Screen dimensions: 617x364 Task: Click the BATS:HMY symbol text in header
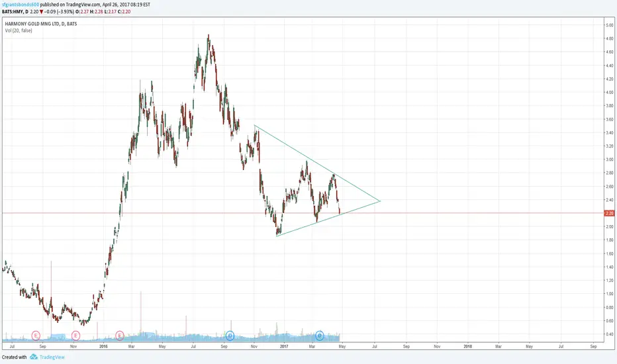[x=13, y=12]
